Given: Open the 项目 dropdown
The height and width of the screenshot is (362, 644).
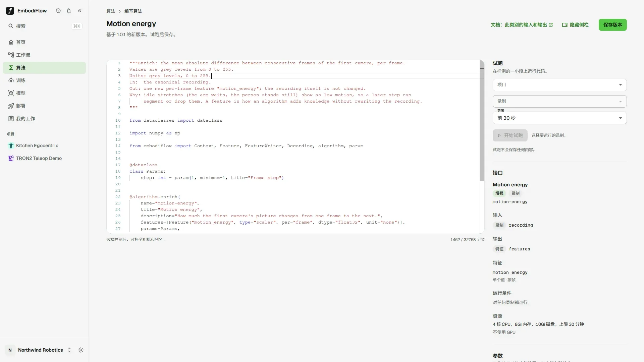Looking at the screenshot, I should (x=559, y=85).
